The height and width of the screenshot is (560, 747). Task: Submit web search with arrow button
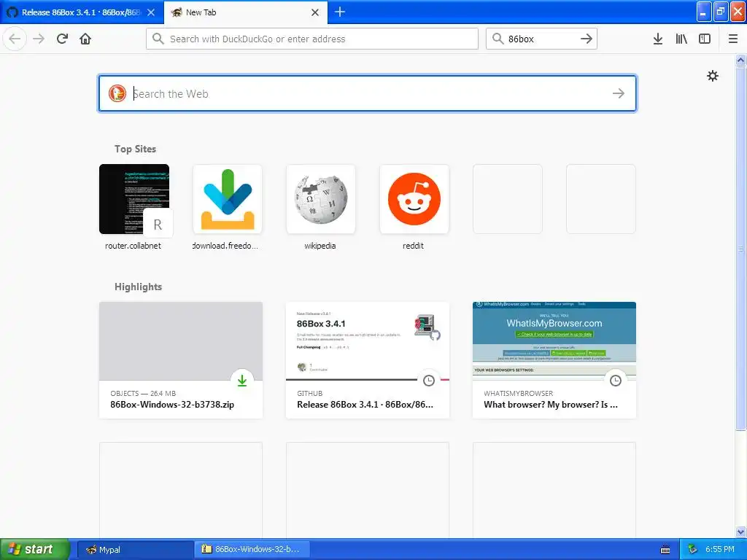[x=619, y=93]
